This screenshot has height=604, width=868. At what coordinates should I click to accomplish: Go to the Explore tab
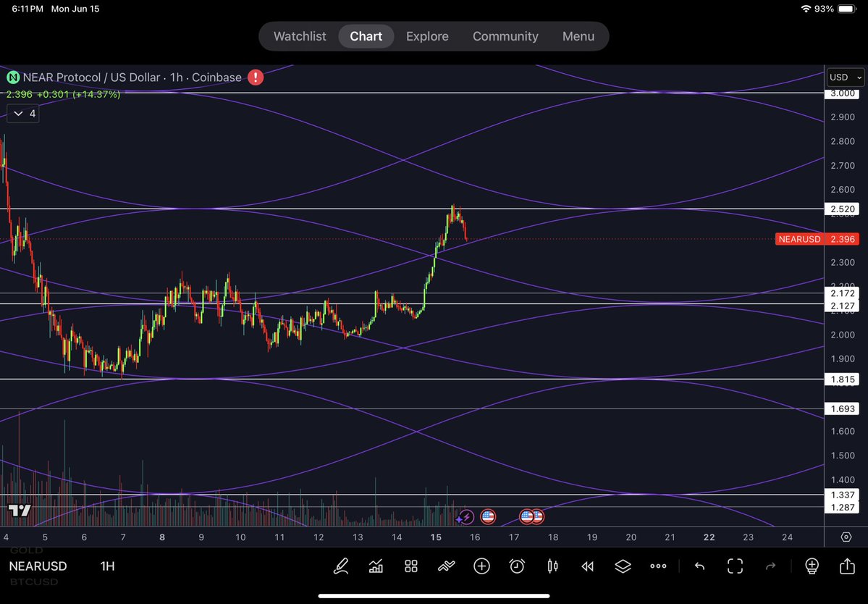[x=427, y=36]
